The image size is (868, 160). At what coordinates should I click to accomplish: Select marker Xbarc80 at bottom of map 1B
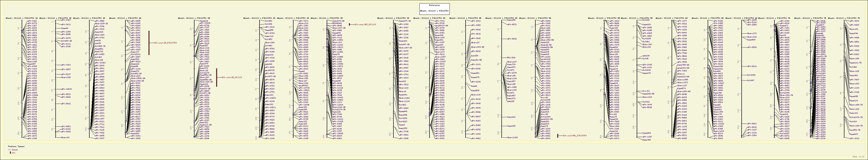pyautogui.click(x=65, y=137)
